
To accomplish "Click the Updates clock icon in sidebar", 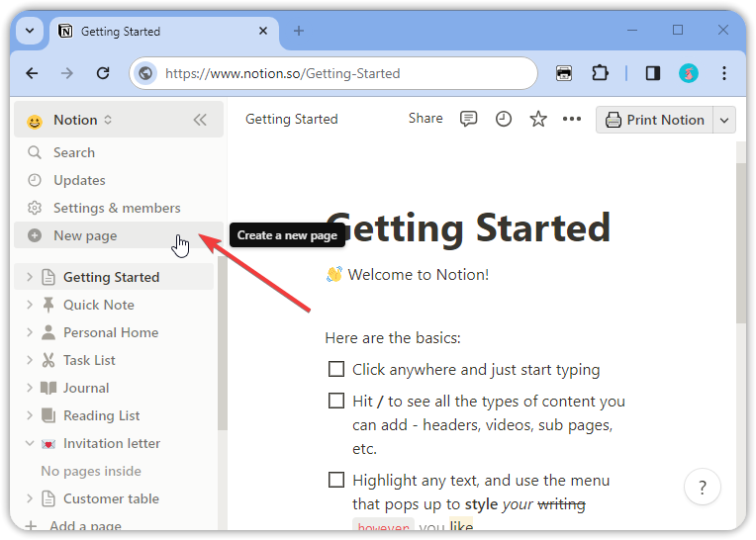I will (35, 180).
